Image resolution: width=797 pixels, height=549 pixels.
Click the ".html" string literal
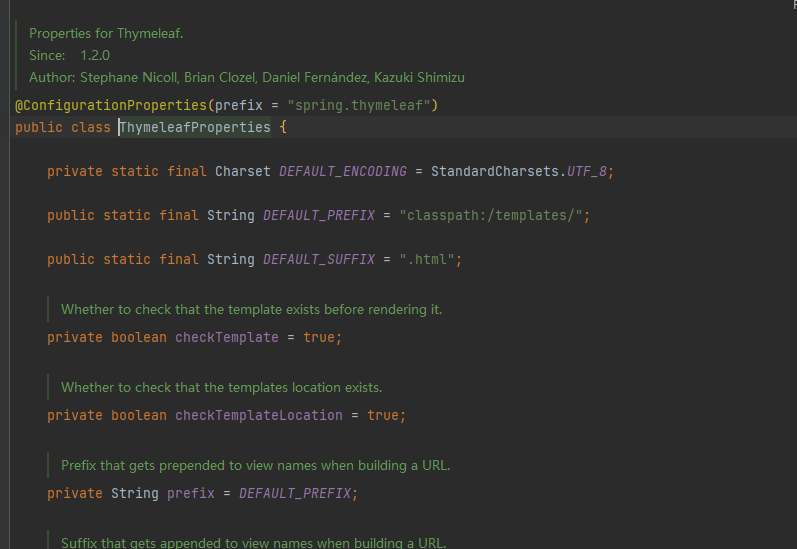point(426,259)
